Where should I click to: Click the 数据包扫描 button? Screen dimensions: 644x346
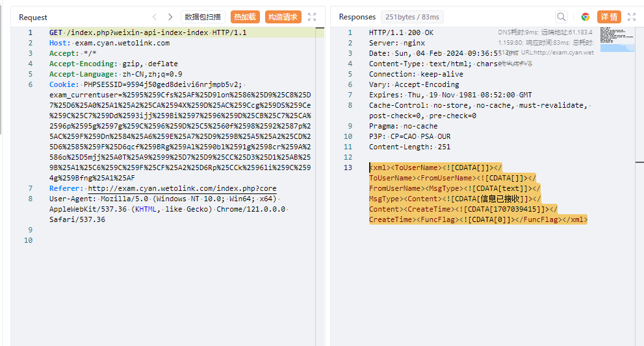tap(203, 17)
